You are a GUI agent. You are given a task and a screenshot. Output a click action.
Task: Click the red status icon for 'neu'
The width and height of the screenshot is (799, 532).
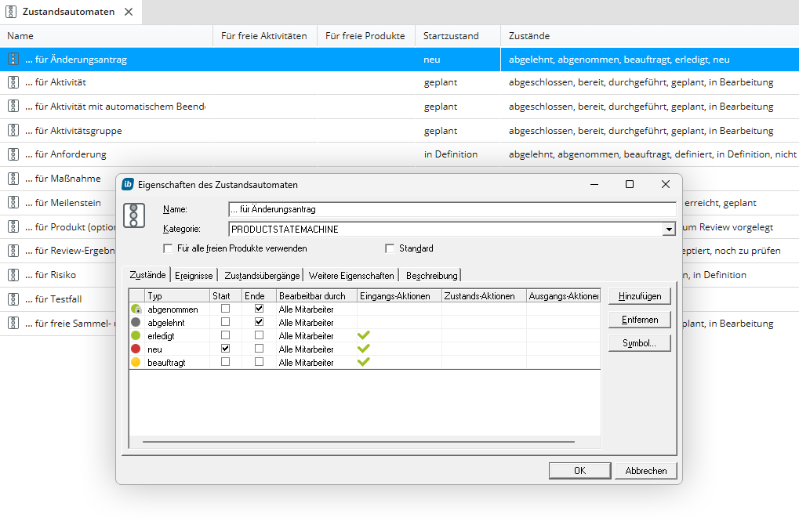136,349
